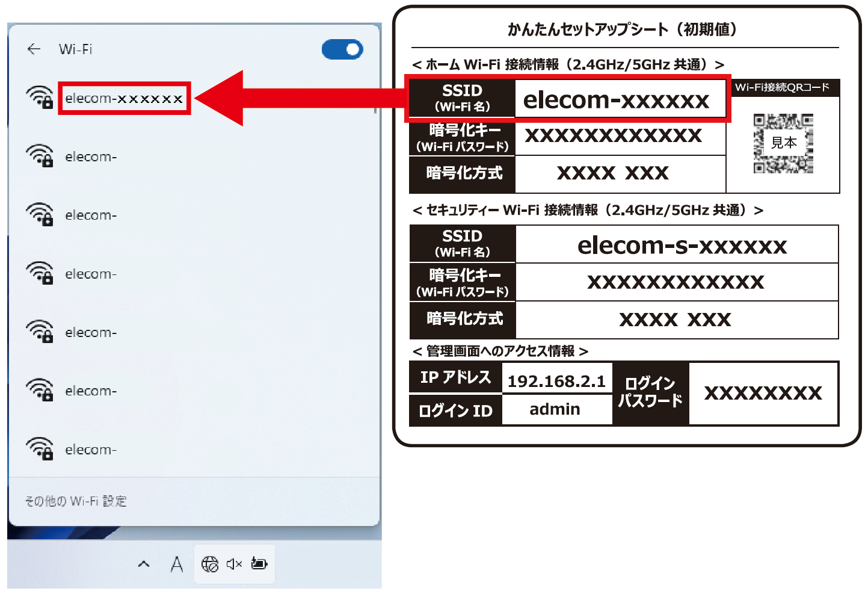
Task: Click the elecom-xxxxxx SSID value on setup sheet
Action: coord(617,100)
